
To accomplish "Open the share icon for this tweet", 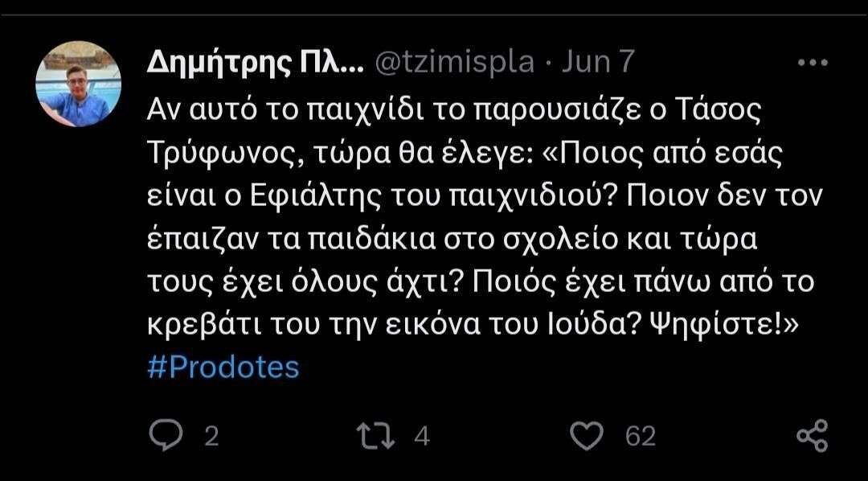I will (811, 436).
